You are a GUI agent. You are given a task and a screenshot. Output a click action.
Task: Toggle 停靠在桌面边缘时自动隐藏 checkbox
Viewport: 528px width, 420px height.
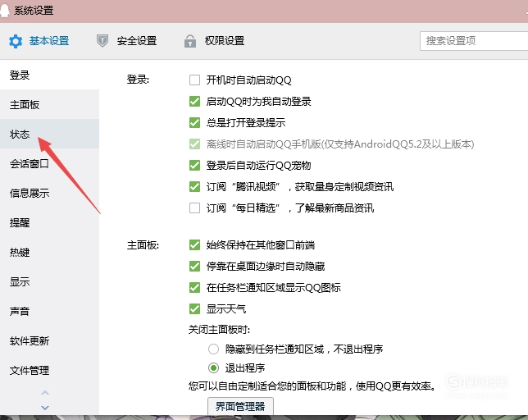pyautogui.click(x=194, y=267)
